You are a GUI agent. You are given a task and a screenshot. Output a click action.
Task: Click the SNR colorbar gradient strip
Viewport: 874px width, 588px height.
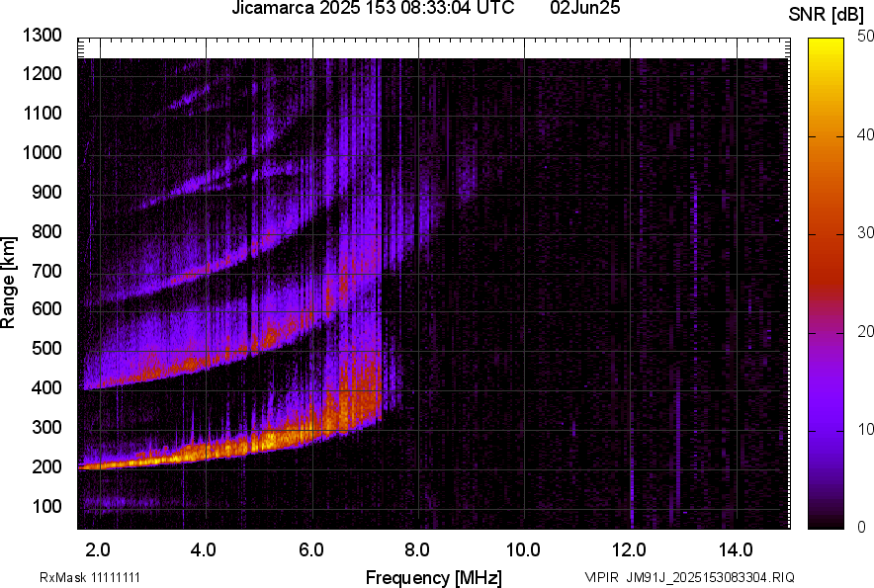[x=827, y=284]
